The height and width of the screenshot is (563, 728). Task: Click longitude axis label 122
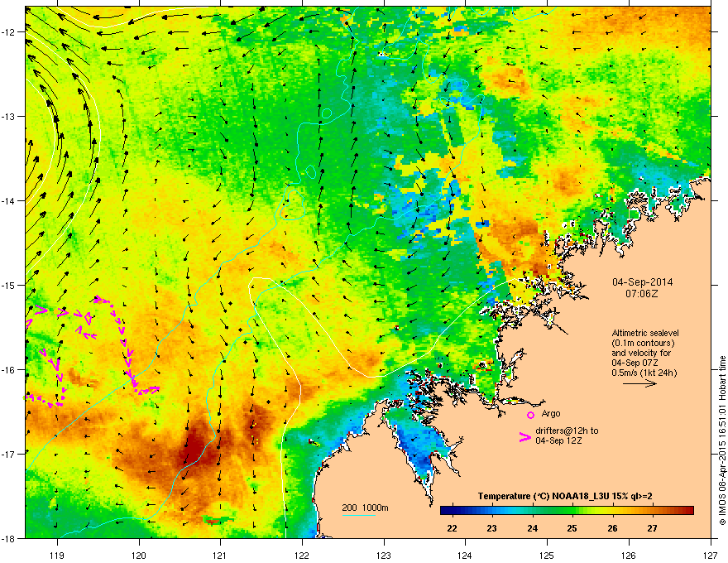(302, 555)
